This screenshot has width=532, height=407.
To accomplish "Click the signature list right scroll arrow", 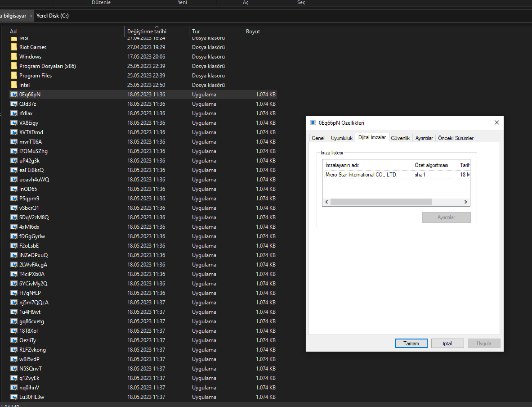I will [466, 202].
